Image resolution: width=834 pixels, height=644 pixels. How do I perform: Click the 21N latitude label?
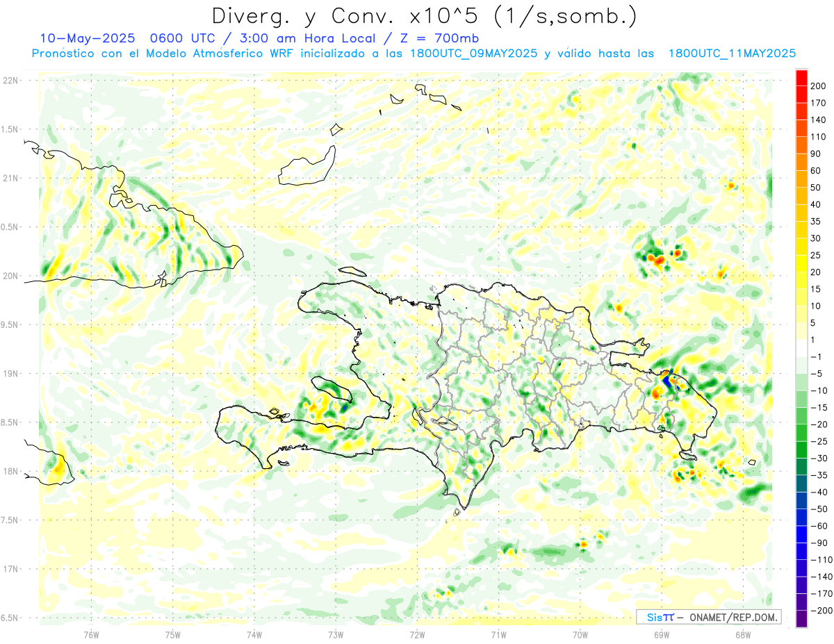click(10, 179)
